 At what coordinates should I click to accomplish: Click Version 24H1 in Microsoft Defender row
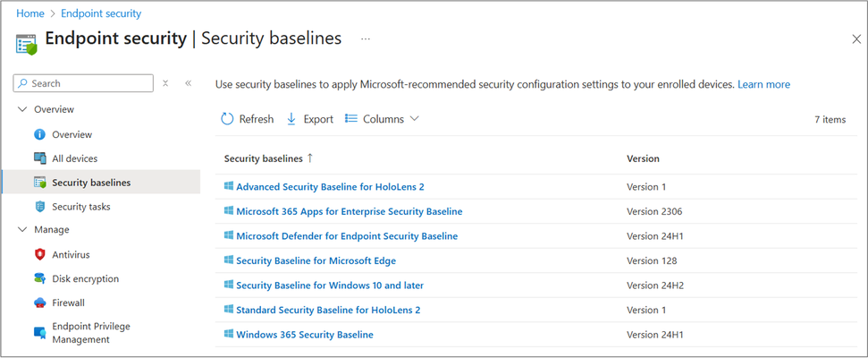tap(655, 236)
